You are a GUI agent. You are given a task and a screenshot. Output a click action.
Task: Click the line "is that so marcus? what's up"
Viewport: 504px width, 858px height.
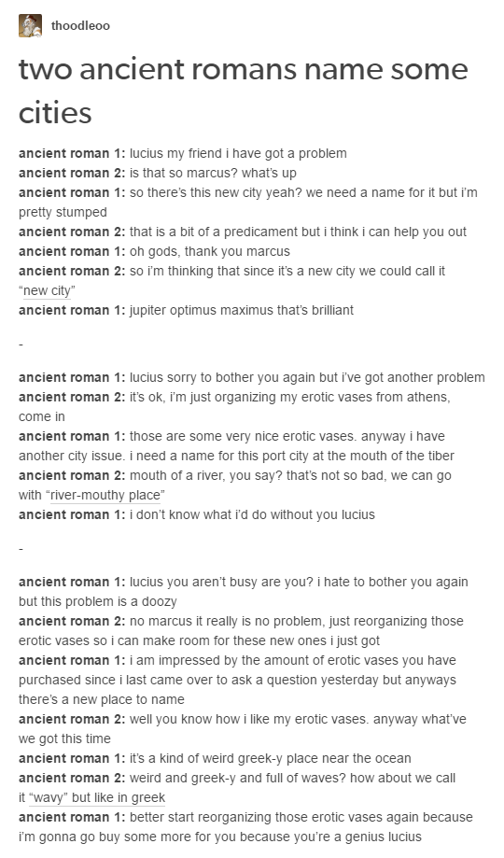(x=213, y=173)
